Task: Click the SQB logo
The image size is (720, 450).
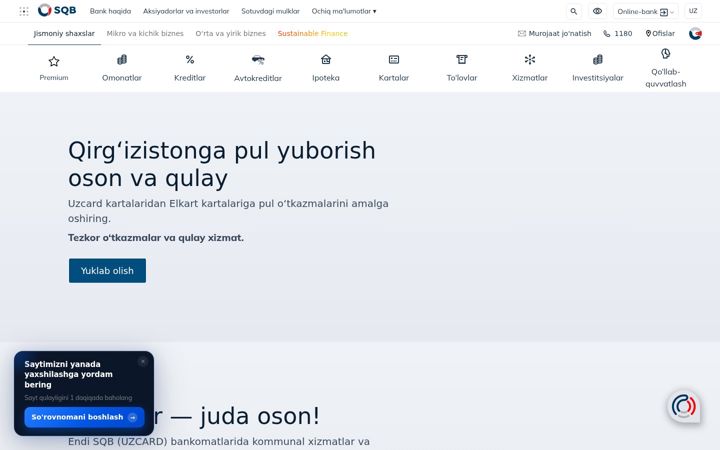Action: pos(57,10)
